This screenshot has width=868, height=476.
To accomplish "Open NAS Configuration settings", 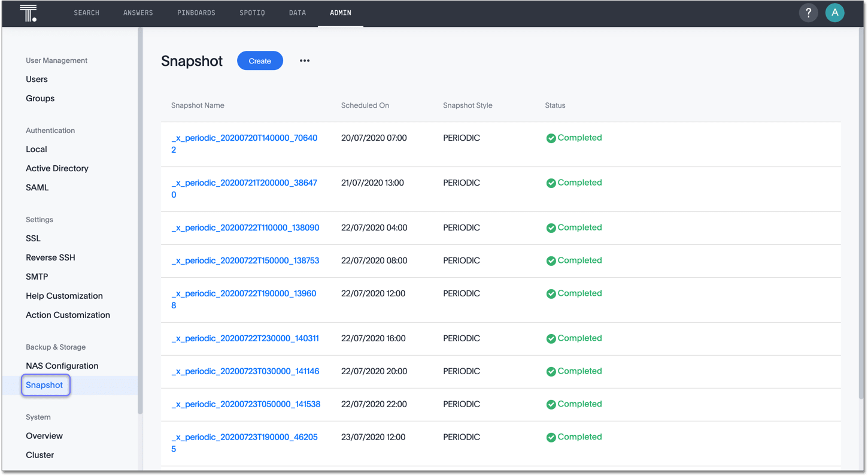I will pyautogui.click(x=62, y=365).
